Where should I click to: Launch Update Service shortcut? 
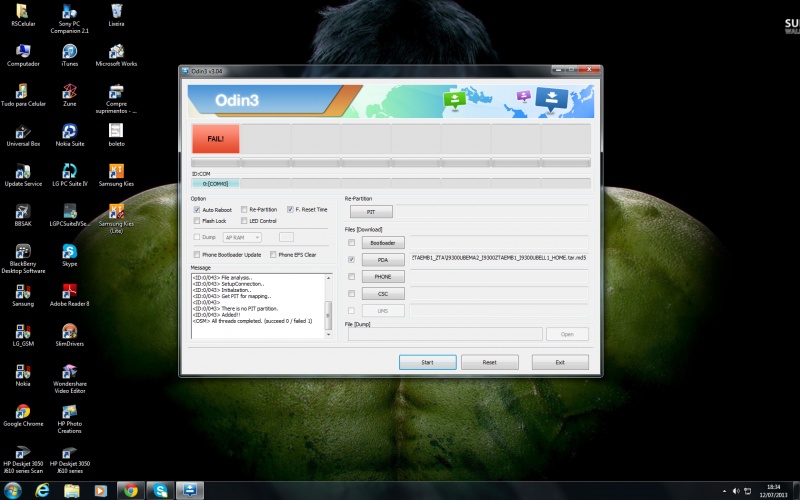23,175
